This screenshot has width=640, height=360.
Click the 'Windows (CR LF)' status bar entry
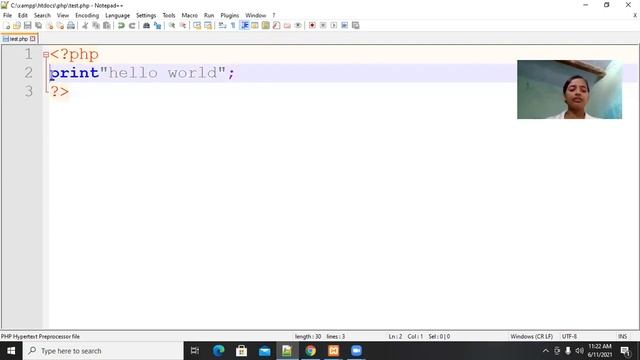point(531,336)
